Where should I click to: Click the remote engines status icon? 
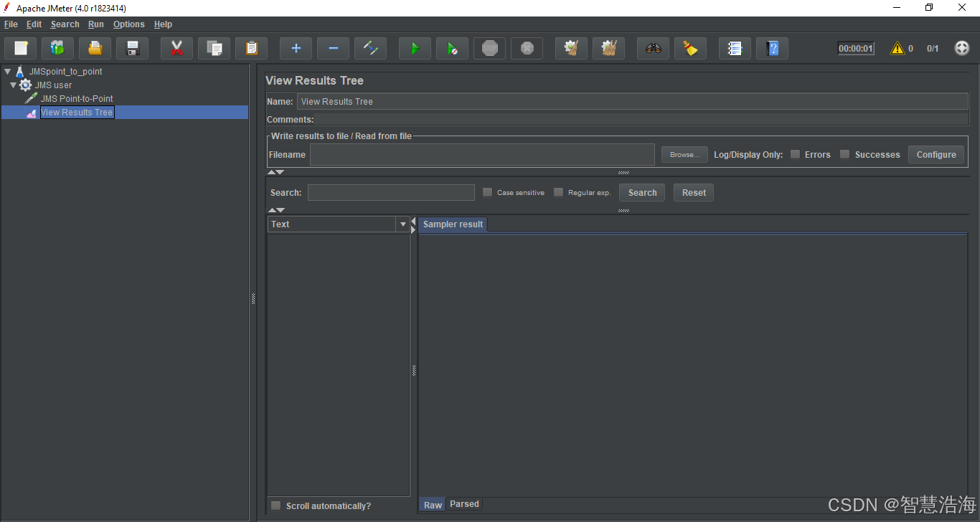point(962,49)
